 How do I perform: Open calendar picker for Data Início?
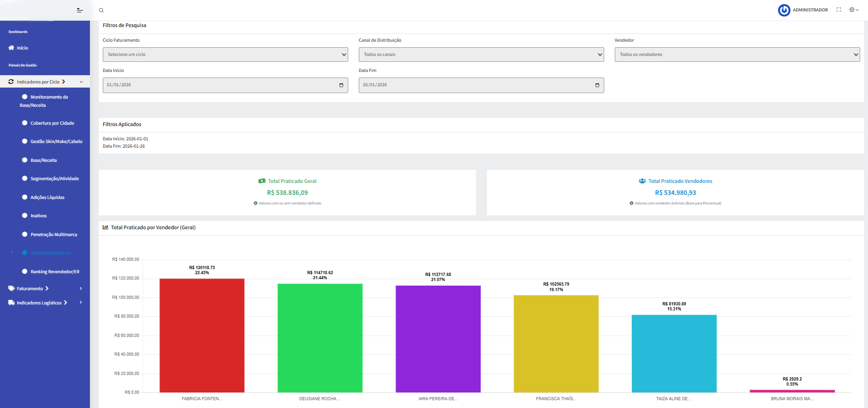341,85
